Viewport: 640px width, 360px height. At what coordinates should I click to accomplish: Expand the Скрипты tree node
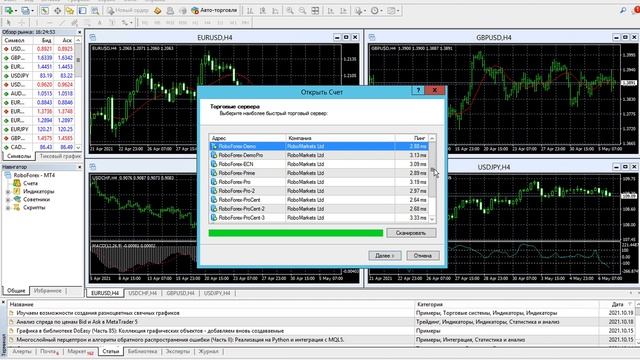tap(8, 208)
